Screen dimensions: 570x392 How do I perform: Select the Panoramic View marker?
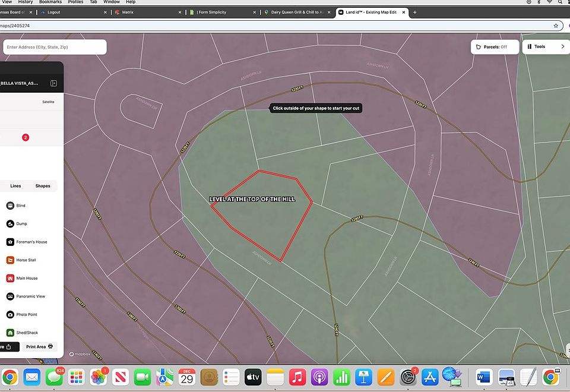pos(10,296)
